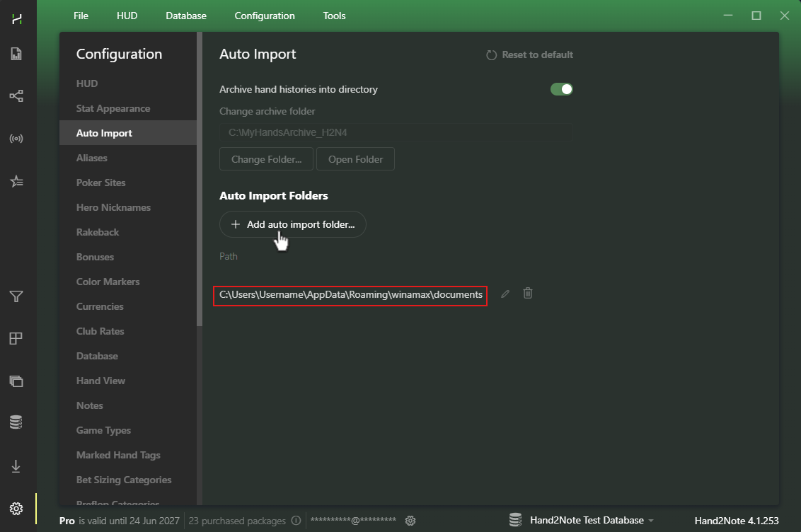Select Stat Appearance configuration section
This screenshot has width=801, height=532.
[x=127, y=108]
